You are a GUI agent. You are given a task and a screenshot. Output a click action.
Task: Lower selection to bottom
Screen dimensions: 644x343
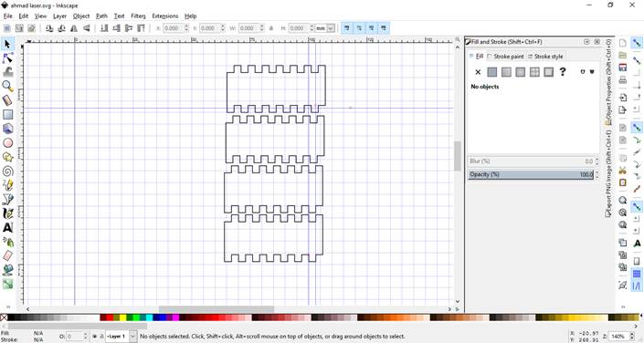(104, 28)
